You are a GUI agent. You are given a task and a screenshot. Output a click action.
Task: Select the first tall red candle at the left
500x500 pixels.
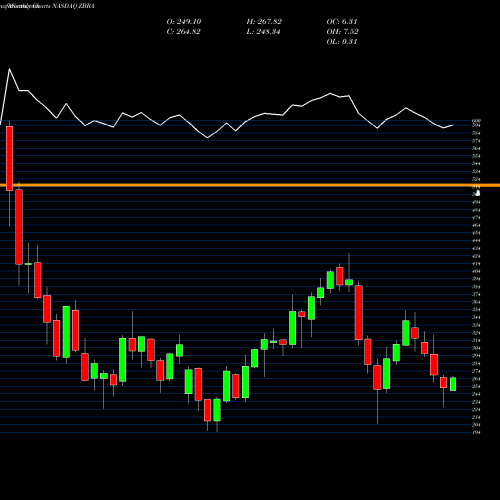9,158
